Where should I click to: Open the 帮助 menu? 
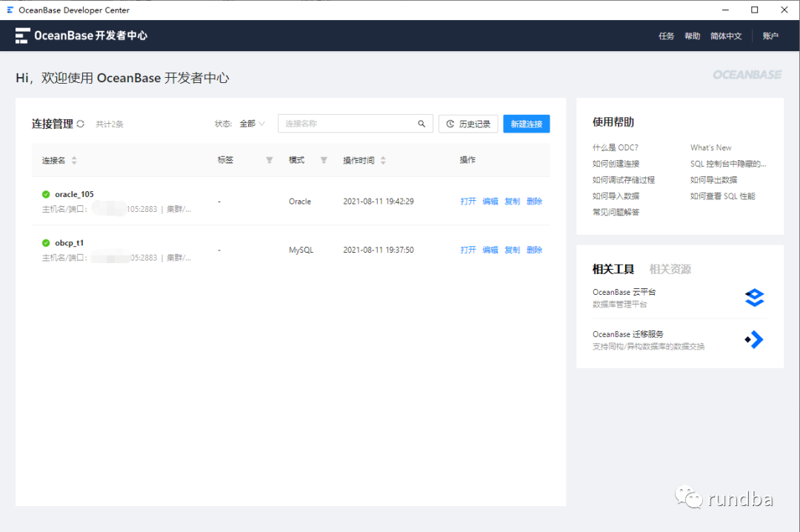(693, 36)
